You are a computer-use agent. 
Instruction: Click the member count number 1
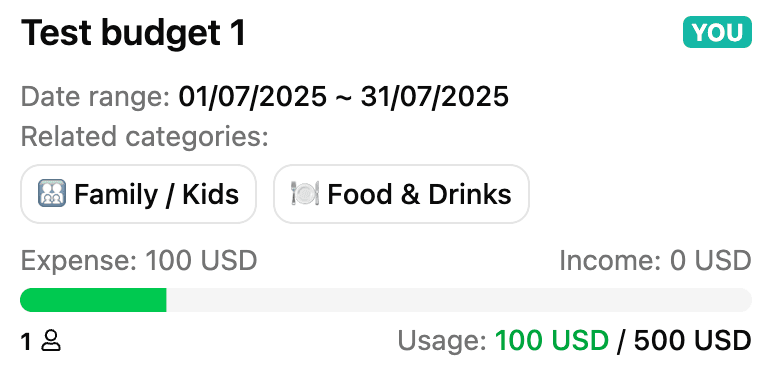pos(26,341)
